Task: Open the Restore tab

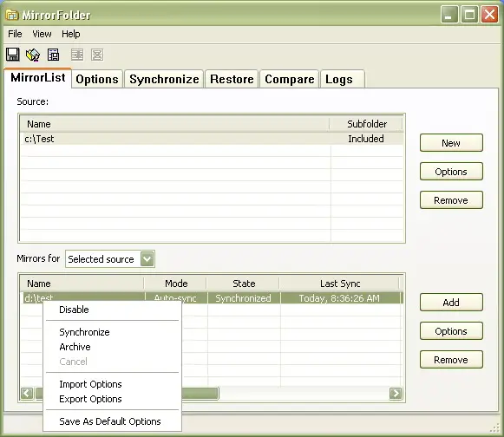Action: coord(232,79)
